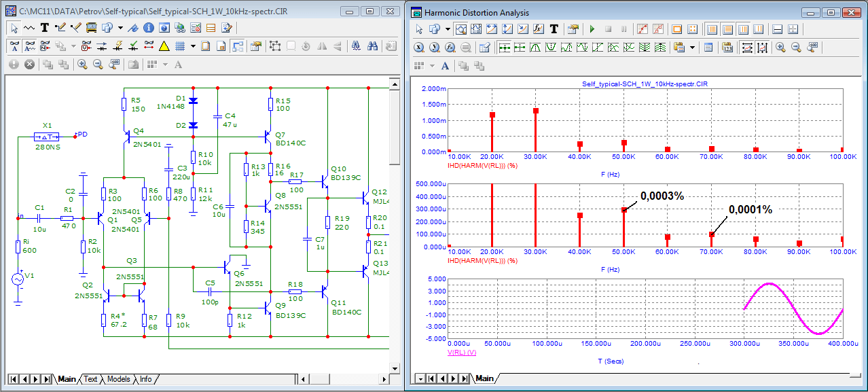Click the valley cursor function icon

551,47
